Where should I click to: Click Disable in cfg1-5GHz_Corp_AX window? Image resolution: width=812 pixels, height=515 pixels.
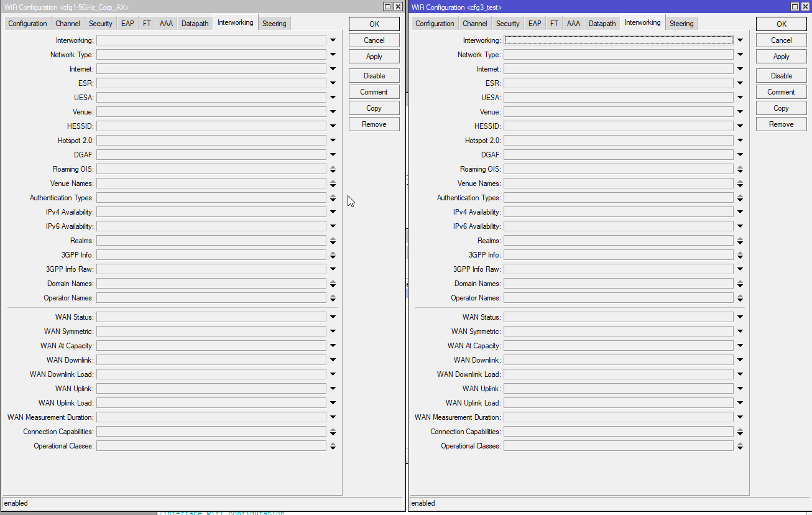click(x=374, y=76)
